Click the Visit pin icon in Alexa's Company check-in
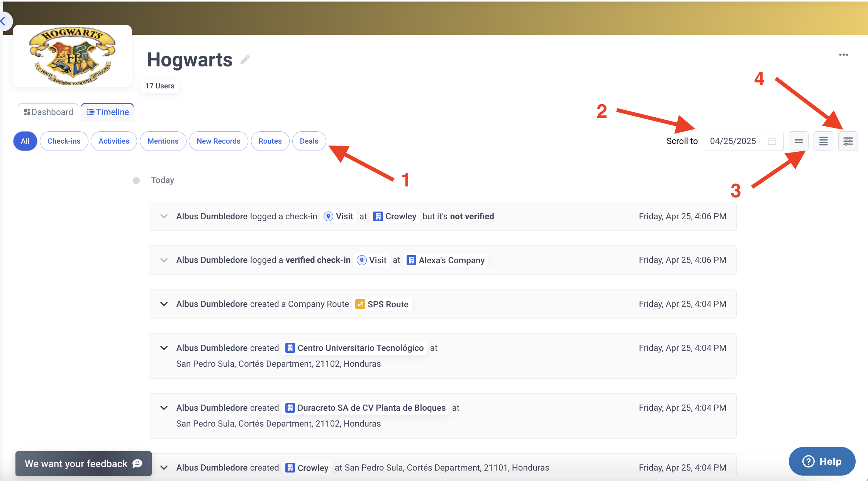Image resolution: width=868 pixels, height=481 pixels. tap(361, 260)
